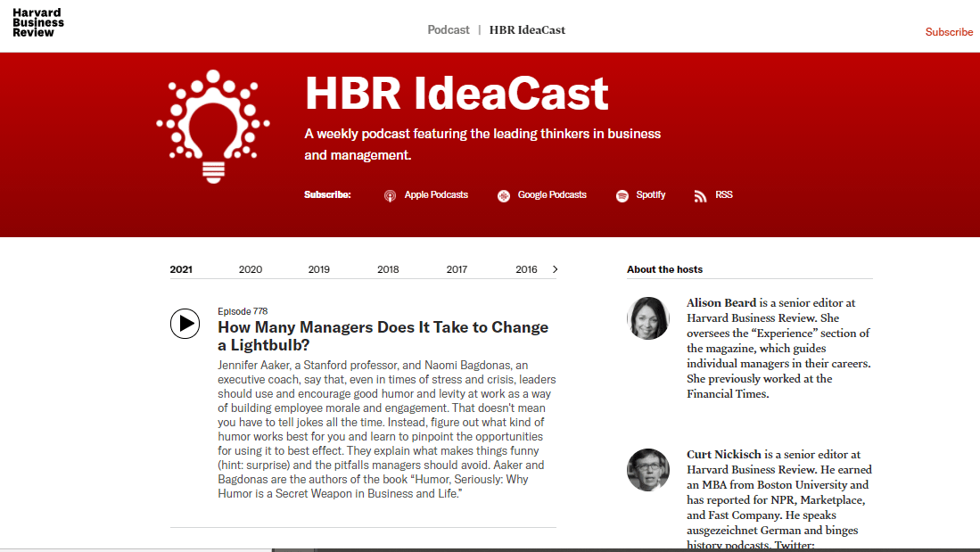This screenshot has height=552, width=980.
Task: Click Alison Beard's host photo
Action: 648,318
